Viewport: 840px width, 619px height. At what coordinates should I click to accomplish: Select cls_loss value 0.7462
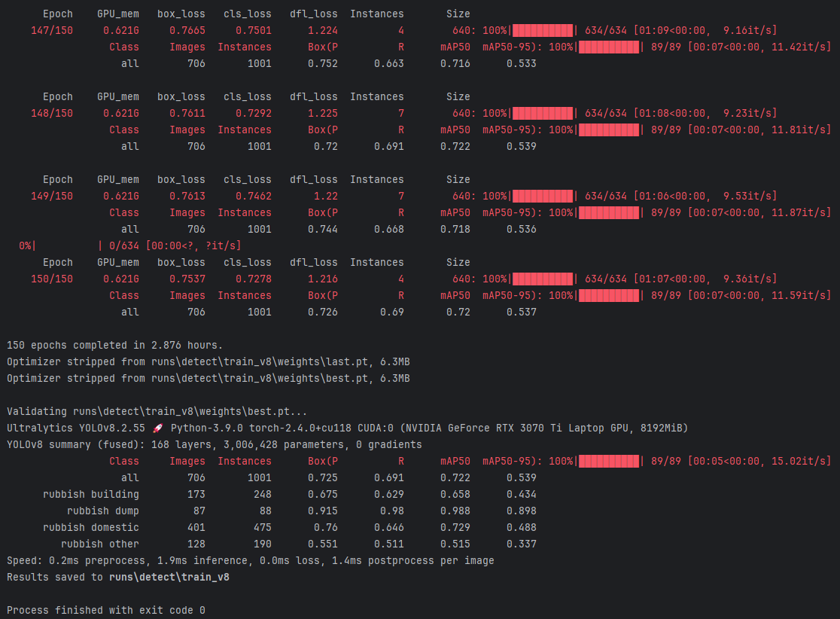coord(254,196)
